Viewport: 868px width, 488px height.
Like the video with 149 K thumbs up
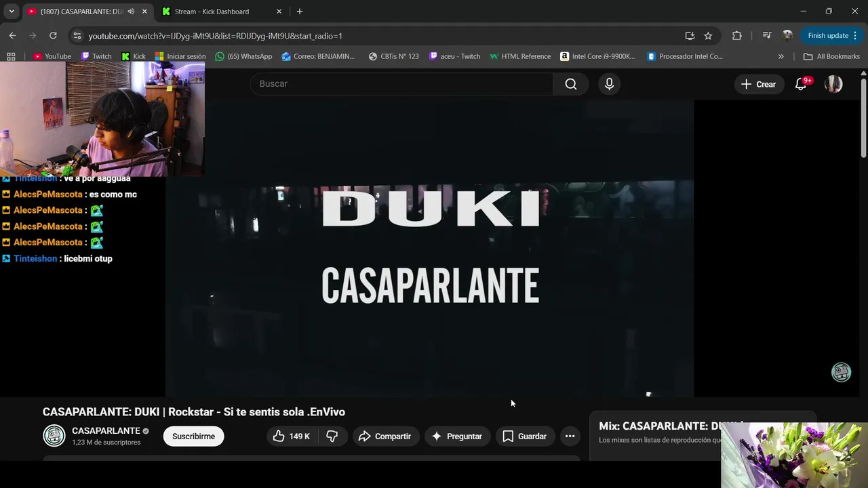[x=292, y=436]
